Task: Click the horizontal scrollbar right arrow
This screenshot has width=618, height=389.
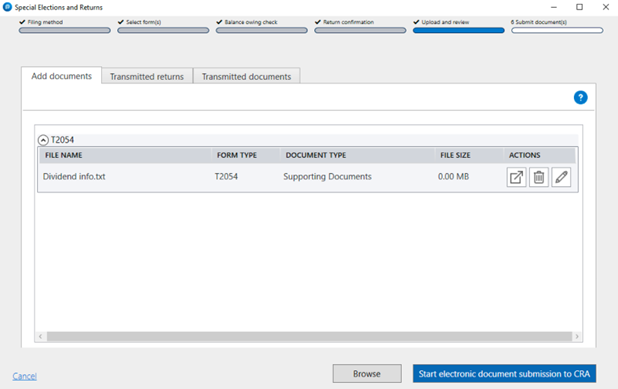Action: pos(577,336)
